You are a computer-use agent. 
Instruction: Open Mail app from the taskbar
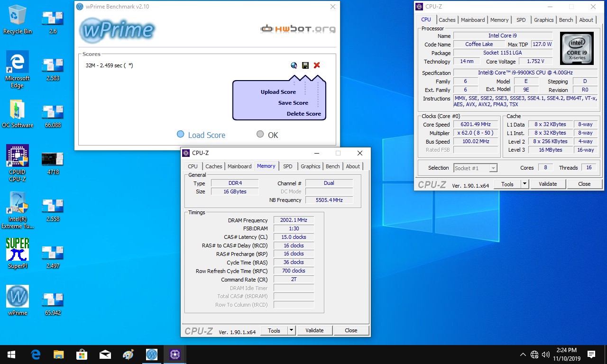pyautogui.click(x=105, y=355)
